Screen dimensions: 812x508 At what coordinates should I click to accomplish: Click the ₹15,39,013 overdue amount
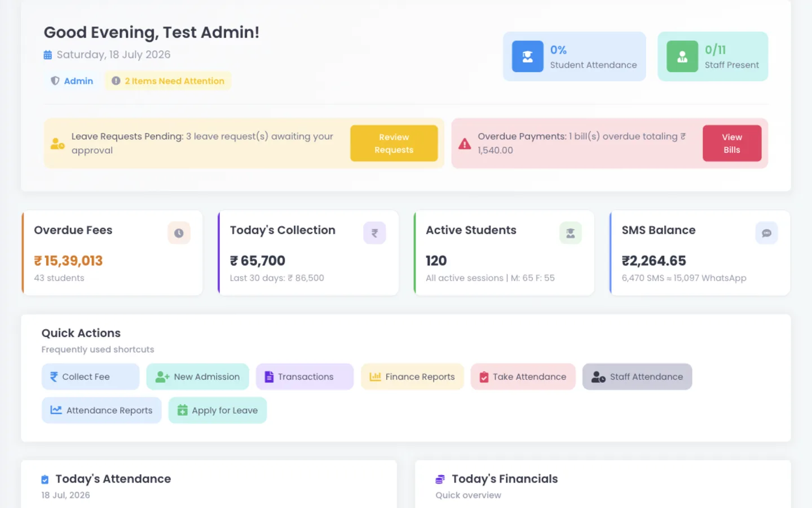[x=68, y=261]
